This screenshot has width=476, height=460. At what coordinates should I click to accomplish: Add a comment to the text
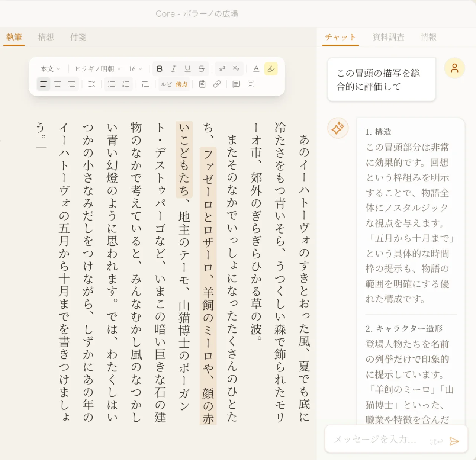(x=236, y=84)
